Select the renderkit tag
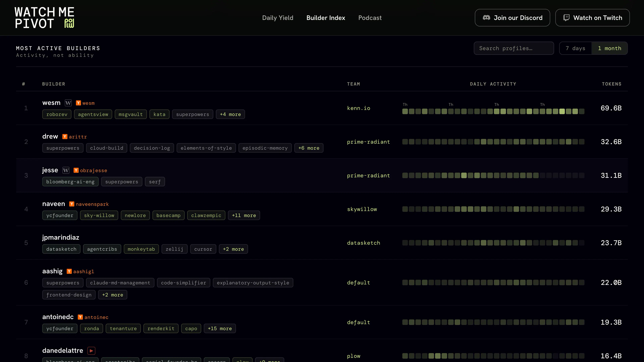Viewport: 644px width, 362px height. click(x=161, y=328)
